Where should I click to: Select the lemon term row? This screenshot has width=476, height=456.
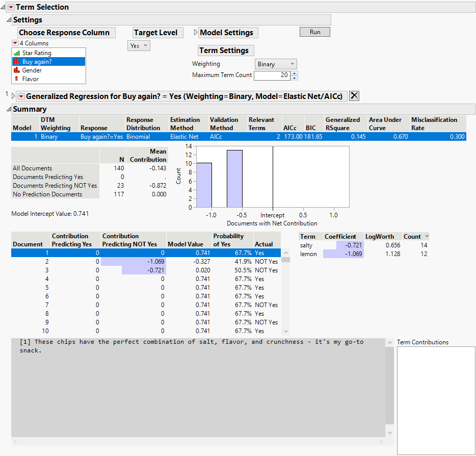308,254
